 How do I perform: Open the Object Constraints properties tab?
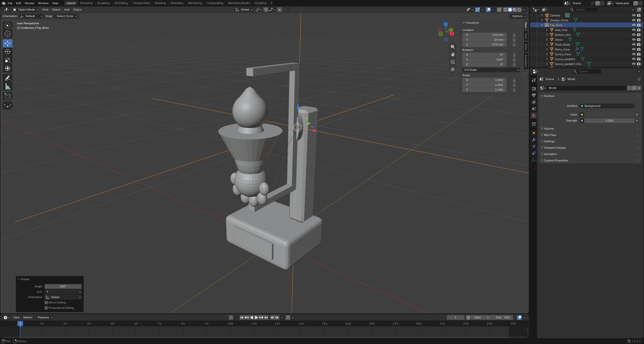(x=533, y=153)
